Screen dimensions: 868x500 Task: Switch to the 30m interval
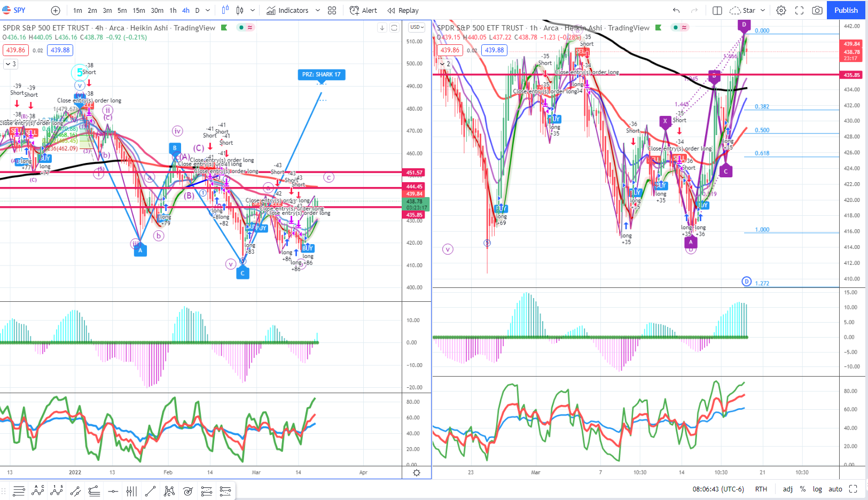[157, 10]
